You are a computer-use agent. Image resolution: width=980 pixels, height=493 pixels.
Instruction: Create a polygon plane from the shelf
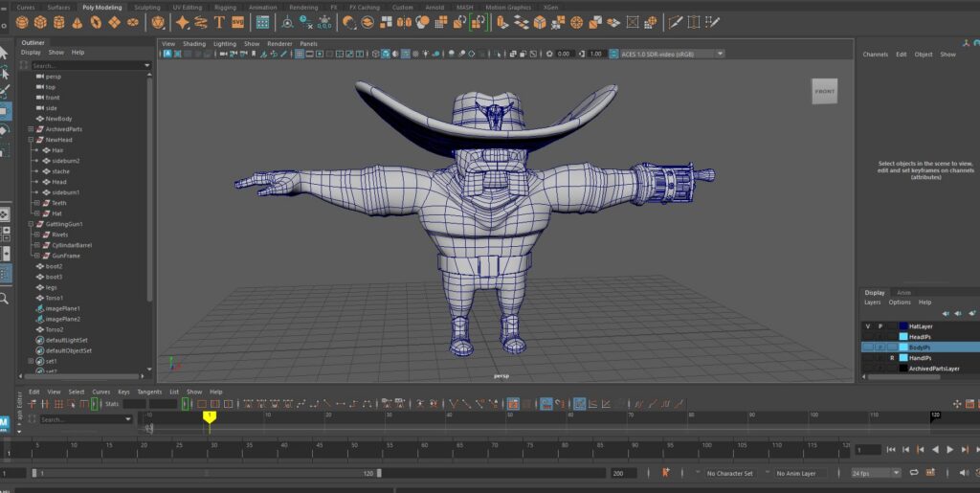point(115,22)
